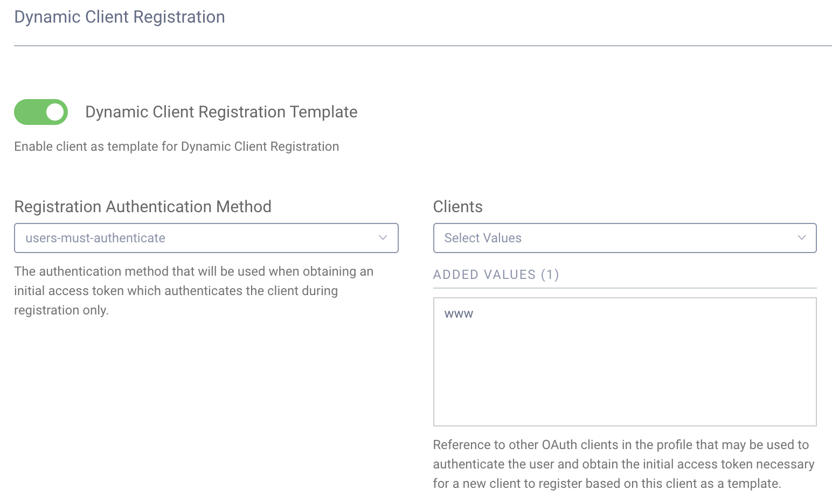
Task: Click the users-must-authenticate field
Action: click(x=206, y=237)
